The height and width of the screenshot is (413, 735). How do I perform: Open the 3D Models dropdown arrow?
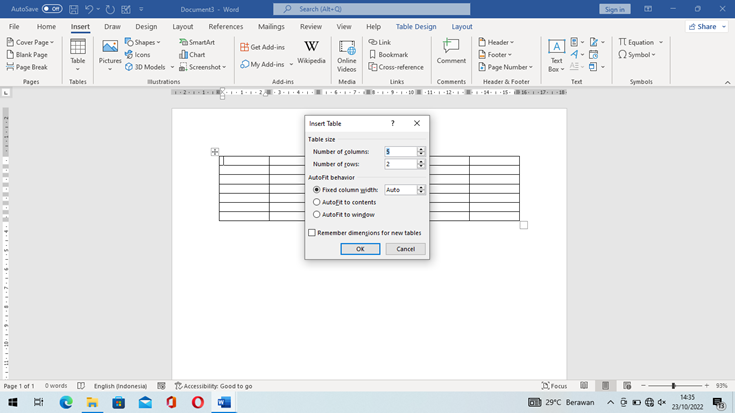coord(172,67)
